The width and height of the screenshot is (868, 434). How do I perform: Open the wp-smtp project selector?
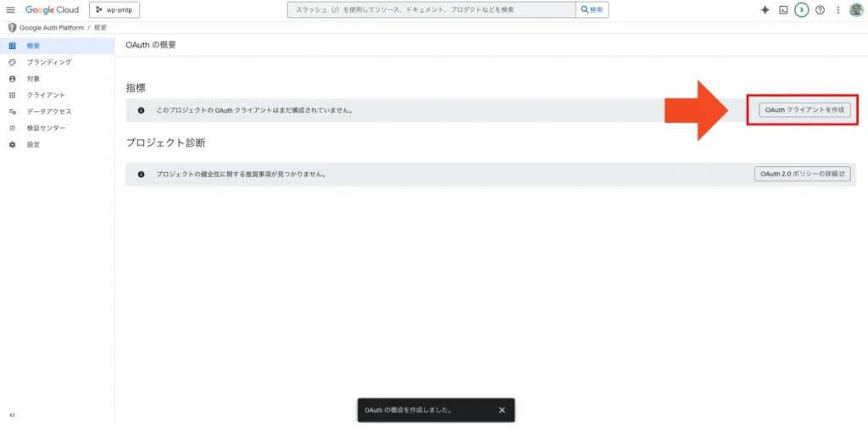tap(114, 10)
